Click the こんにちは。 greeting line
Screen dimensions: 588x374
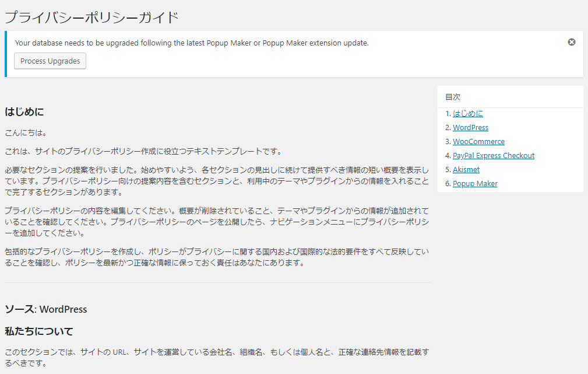pos(26,132)
